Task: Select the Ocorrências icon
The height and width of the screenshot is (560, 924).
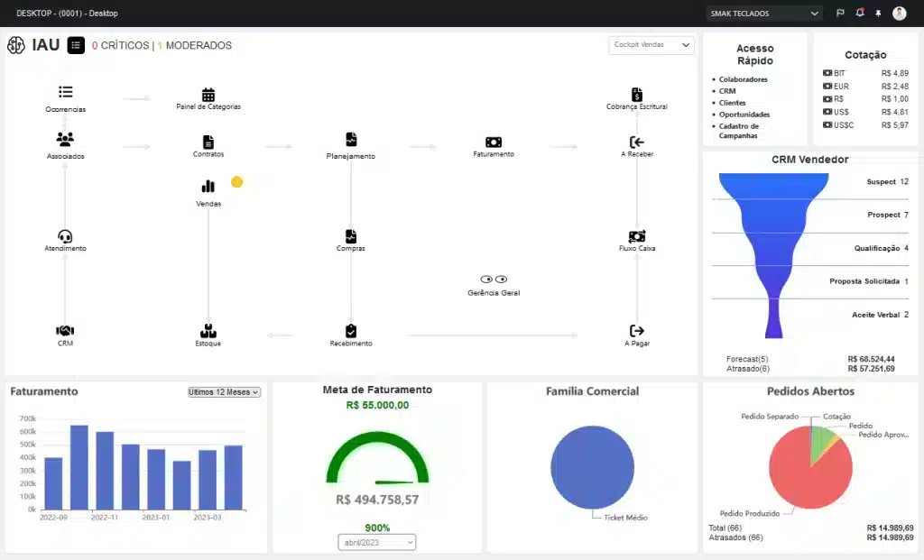Action: tap(64, 90)
